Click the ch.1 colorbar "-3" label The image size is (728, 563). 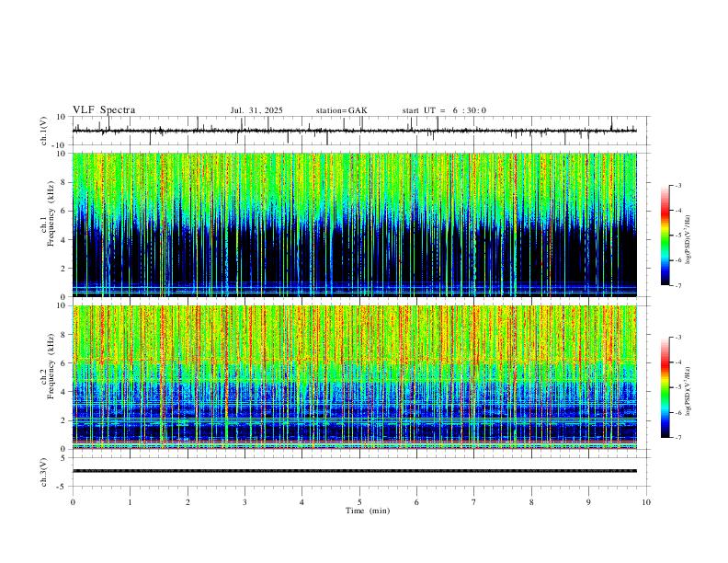pyautogui.click(x=678, y=185)
